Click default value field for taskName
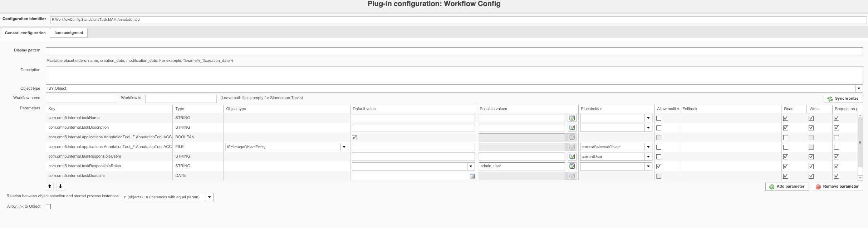 pos(413,118)
